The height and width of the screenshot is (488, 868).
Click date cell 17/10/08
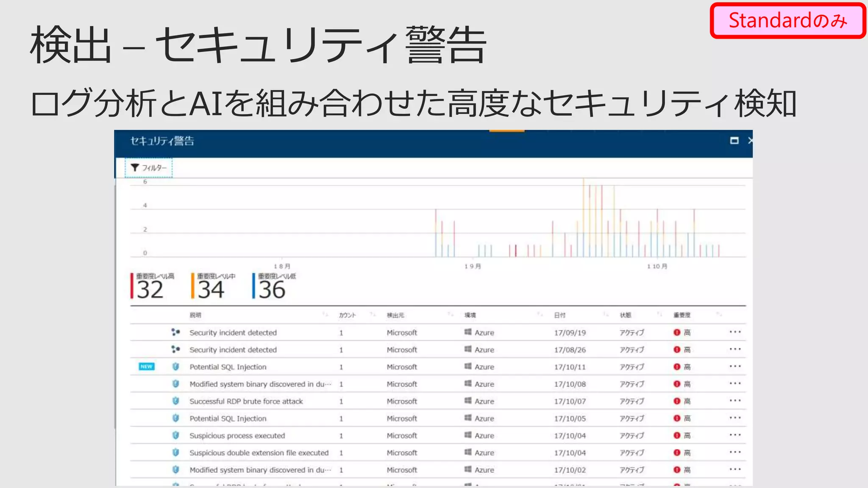point(570,384)
